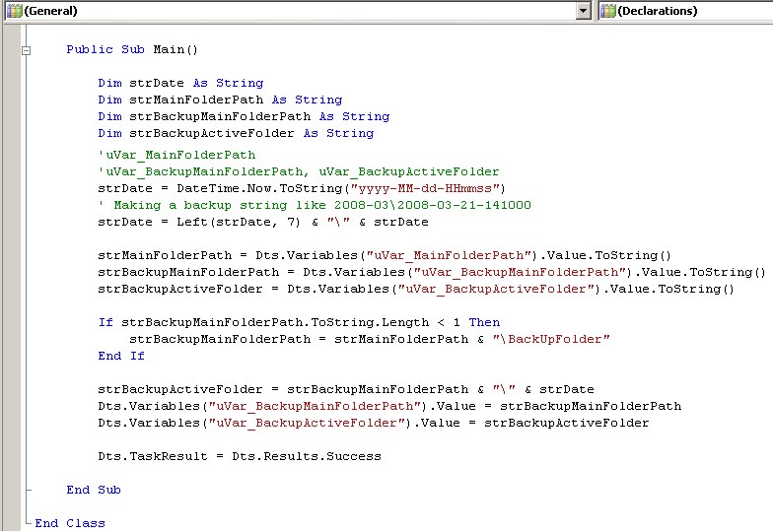Collapse the Public Sub Main() block
Image resolution: width=773 pixels, height=532 pixels.
26,50
